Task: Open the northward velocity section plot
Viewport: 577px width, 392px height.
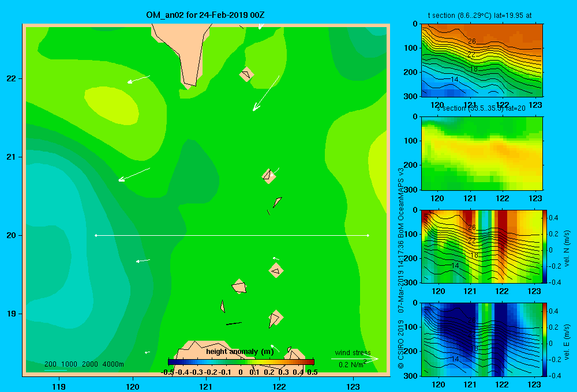Action: [482, 246]
